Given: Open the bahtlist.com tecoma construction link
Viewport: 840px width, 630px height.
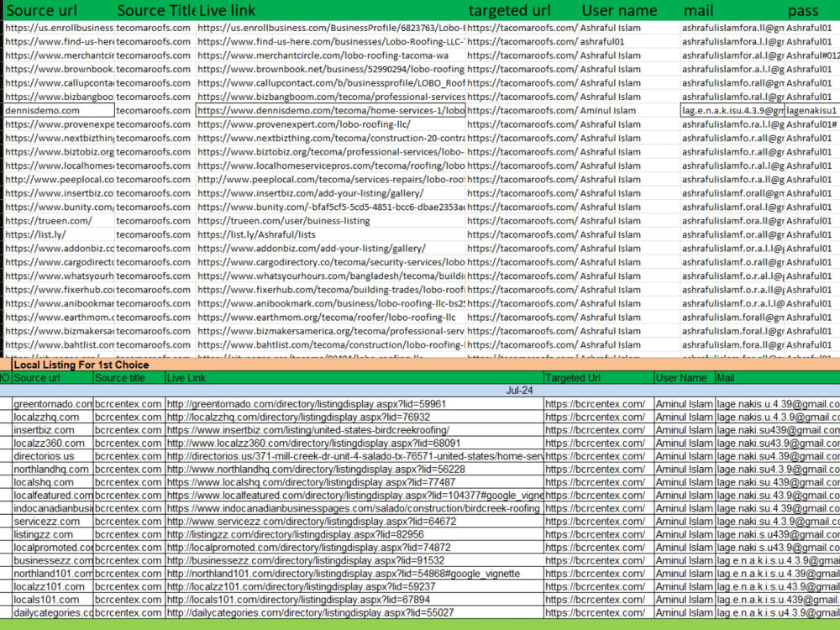Looking at the screenshot, I should (x=330, y=345).
